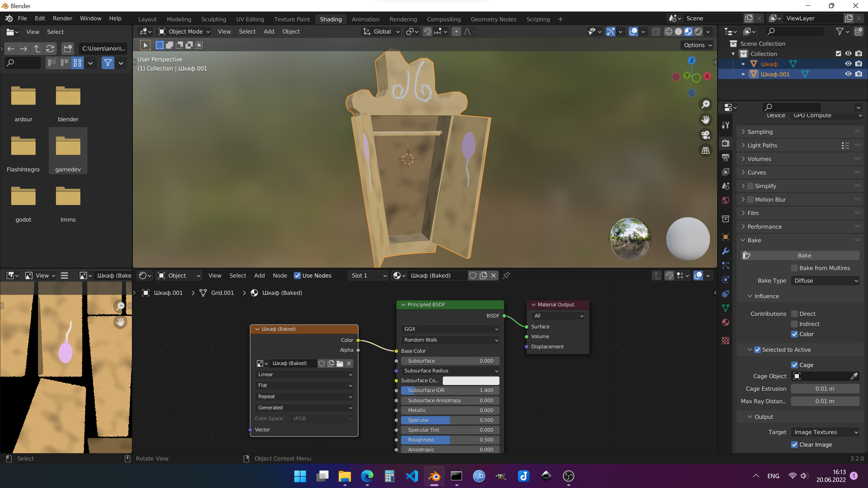Open the Linear interpolation dropdown

tap(304, 374)
